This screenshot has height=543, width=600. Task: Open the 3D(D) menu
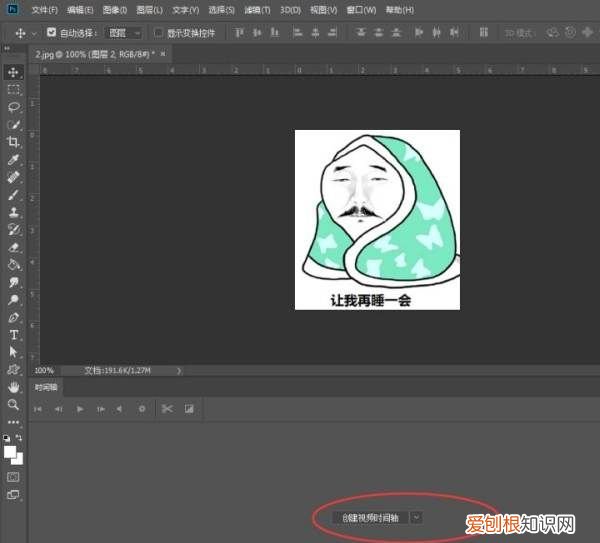(290, 10)
